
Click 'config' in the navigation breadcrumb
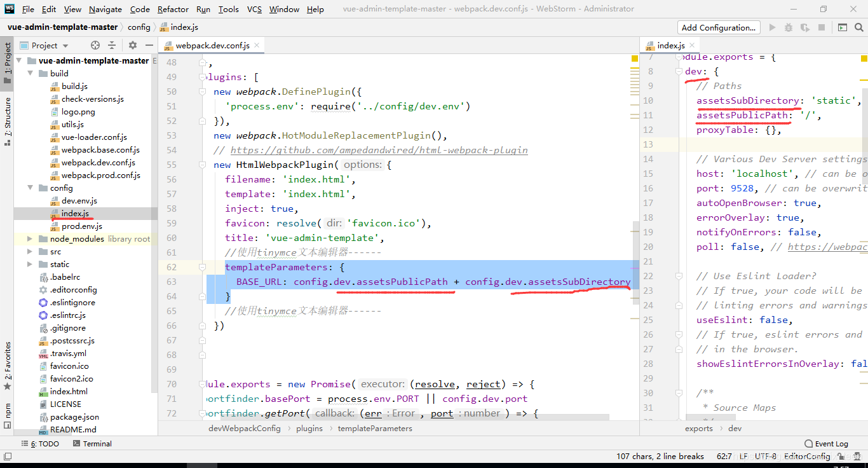click(x=139, y=27)
